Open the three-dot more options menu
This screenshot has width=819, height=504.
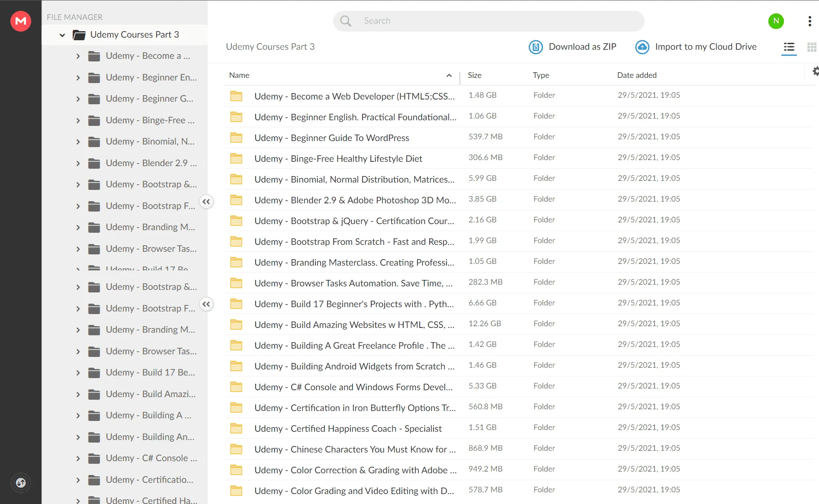(809, 21)
